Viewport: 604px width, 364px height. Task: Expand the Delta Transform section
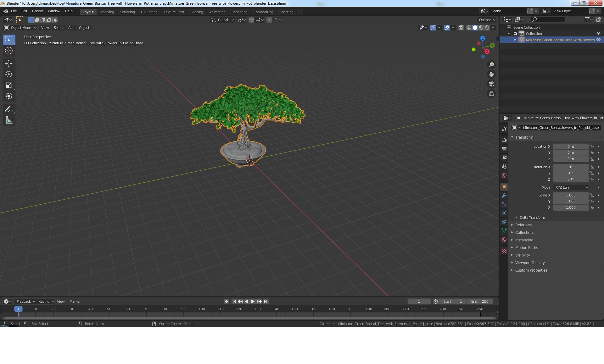pos(532,218)
